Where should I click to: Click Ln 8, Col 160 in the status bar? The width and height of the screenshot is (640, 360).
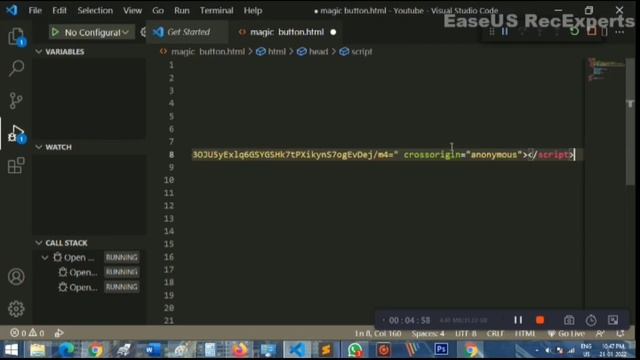pos(378,333)
